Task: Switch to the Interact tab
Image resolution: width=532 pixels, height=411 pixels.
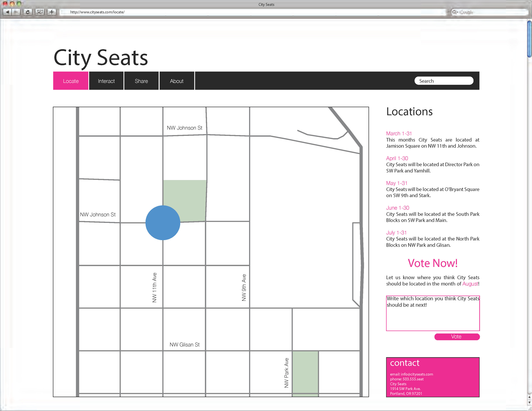Action: (106, 81)
